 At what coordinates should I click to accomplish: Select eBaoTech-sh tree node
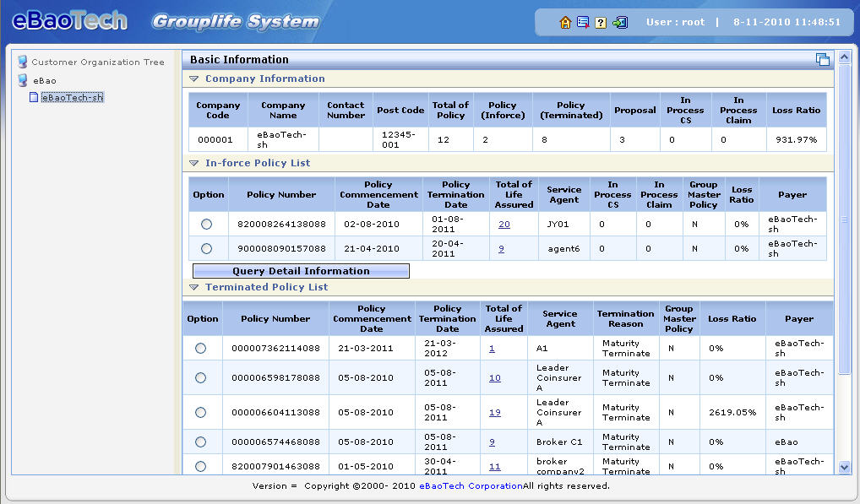point(72,98)
